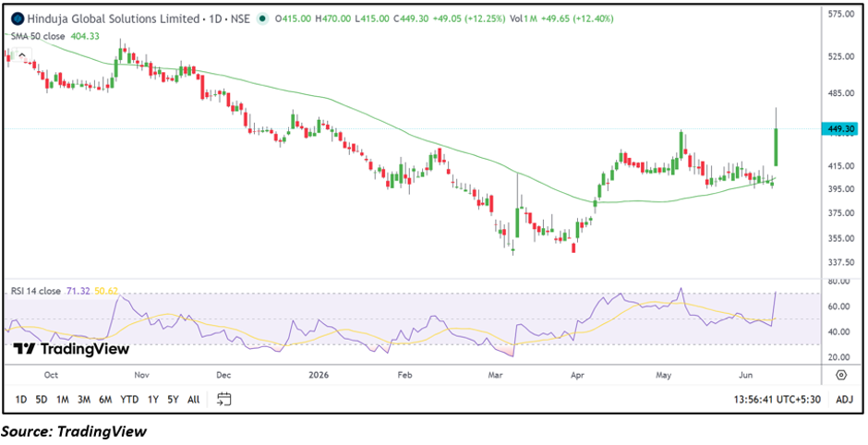Click the 525.00 price axis label
Screen dimensions: 868x445
[x=839, y=56]
